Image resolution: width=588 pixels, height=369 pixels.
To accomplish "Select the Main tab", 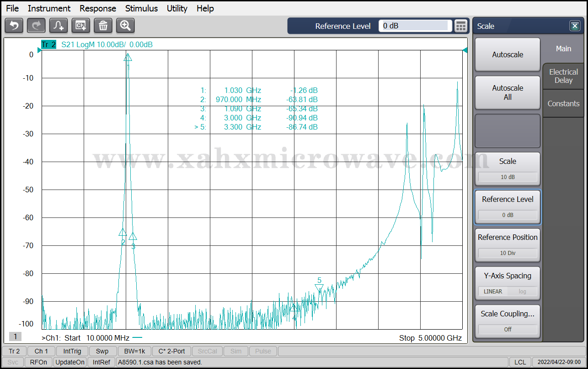I will pos(563,49).
